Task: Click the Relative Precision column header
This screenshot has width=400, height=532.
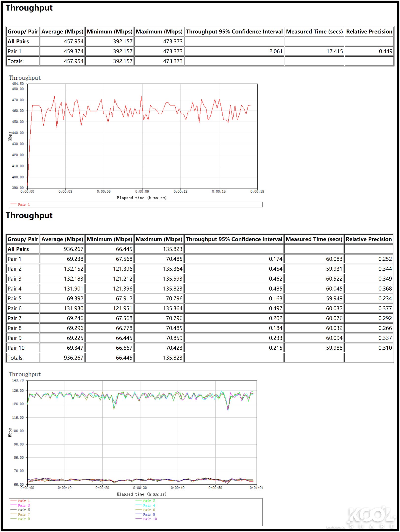Action: [369, 32]
